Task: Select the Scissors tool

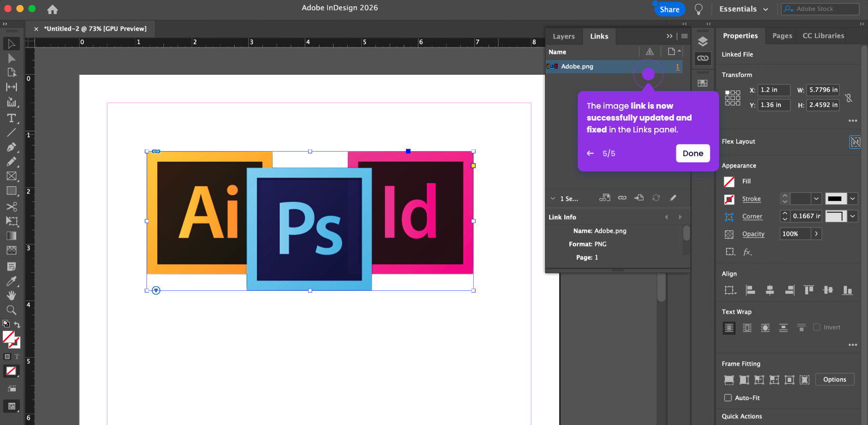Action: pyautogui.click(x=11, y=207)
